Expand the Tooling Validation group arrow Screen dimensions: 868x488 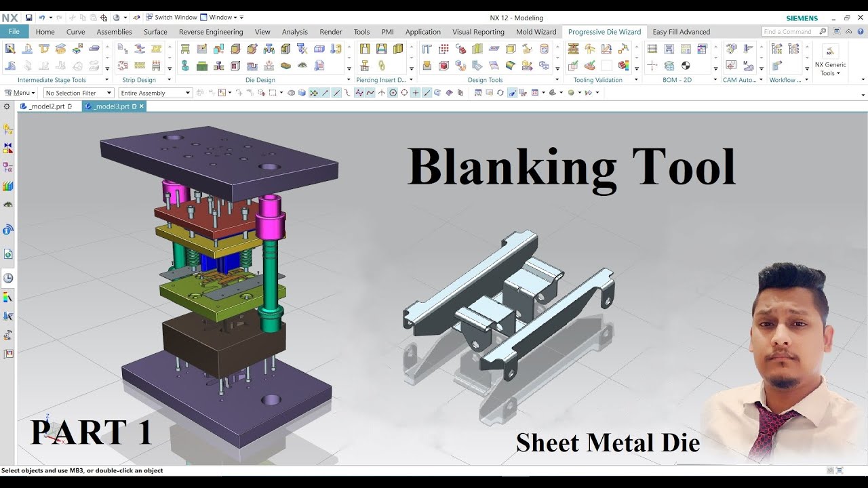[x=636, y=80]
